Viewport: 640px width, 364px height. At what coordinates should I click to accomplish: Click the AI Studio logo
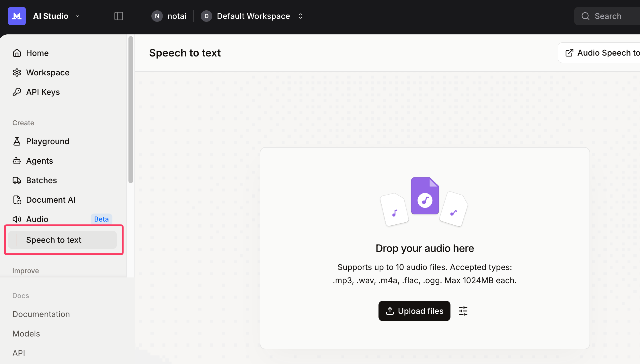point(17,16)
